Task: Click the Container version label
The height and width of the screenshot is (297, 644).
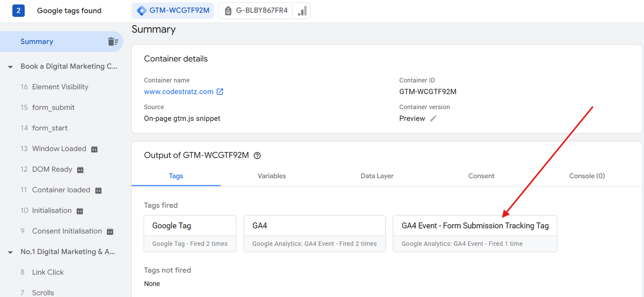Action: 425,107
